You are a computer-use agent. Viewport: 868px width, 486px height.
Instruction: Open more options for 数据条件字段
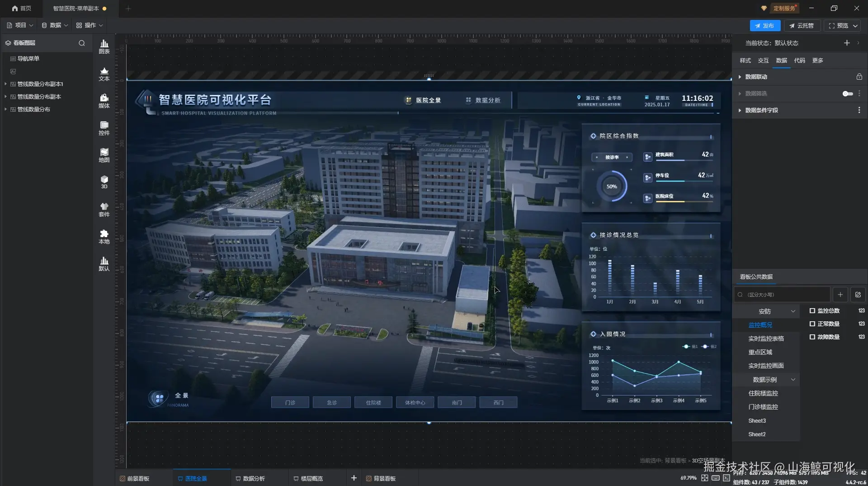coord(859,110)
